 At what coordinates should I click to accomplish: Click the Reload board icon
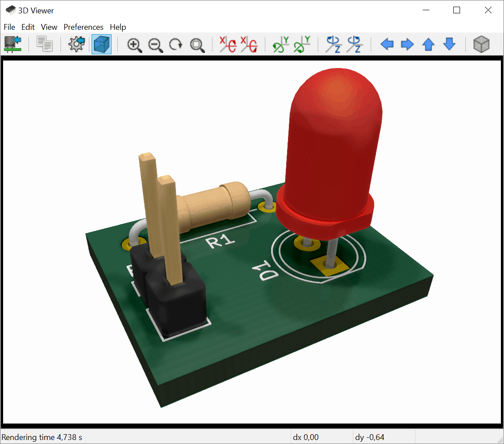click(x=13, y=44)
